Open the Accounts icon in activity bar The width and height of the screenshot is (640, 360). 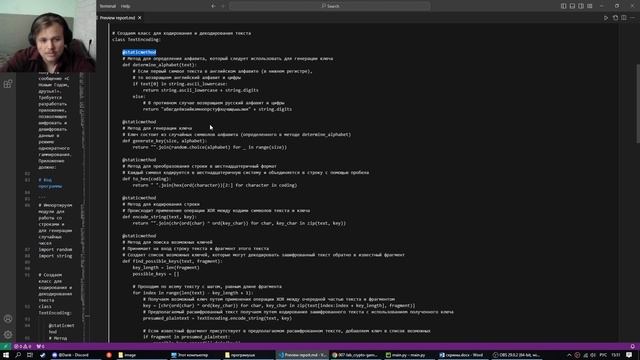pyautogui.click(x=8, y=319)
